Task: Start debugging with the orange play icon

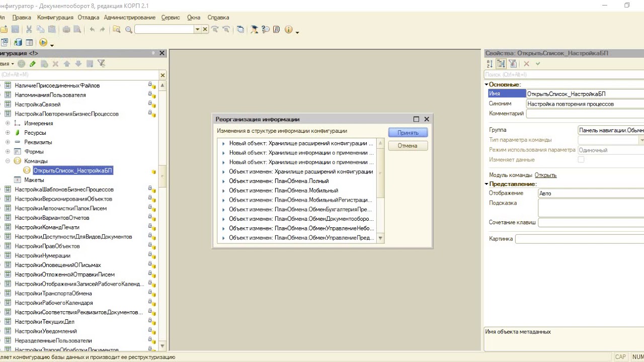Action: 43,43
